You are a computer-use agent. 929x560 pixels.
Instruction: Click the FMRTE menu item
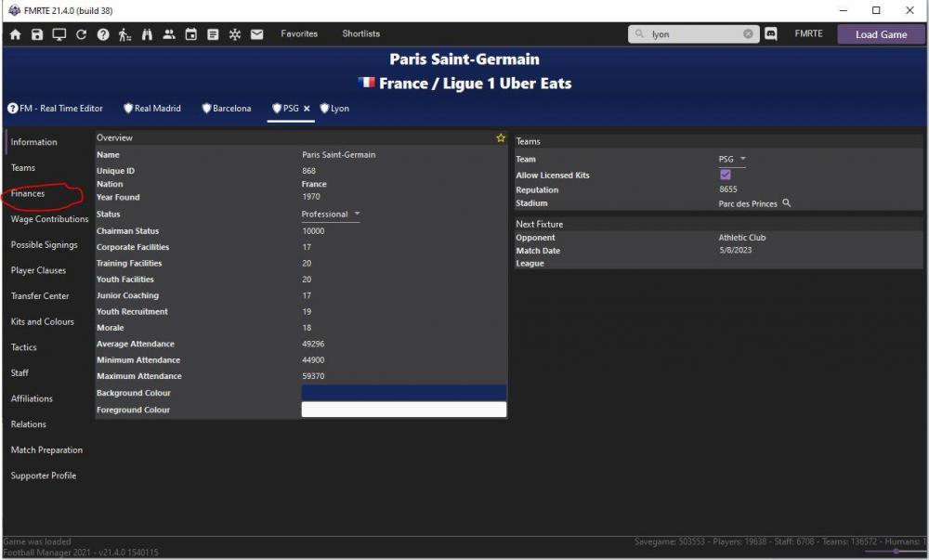pos(809,33)
